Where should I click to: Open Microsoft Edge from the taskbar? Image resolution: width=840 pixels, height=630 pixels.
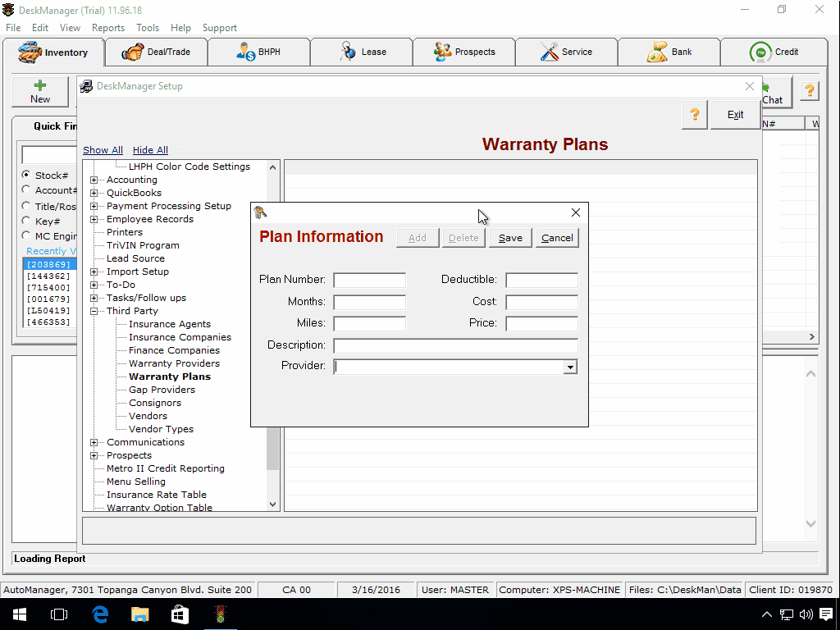tap(100, 614)
